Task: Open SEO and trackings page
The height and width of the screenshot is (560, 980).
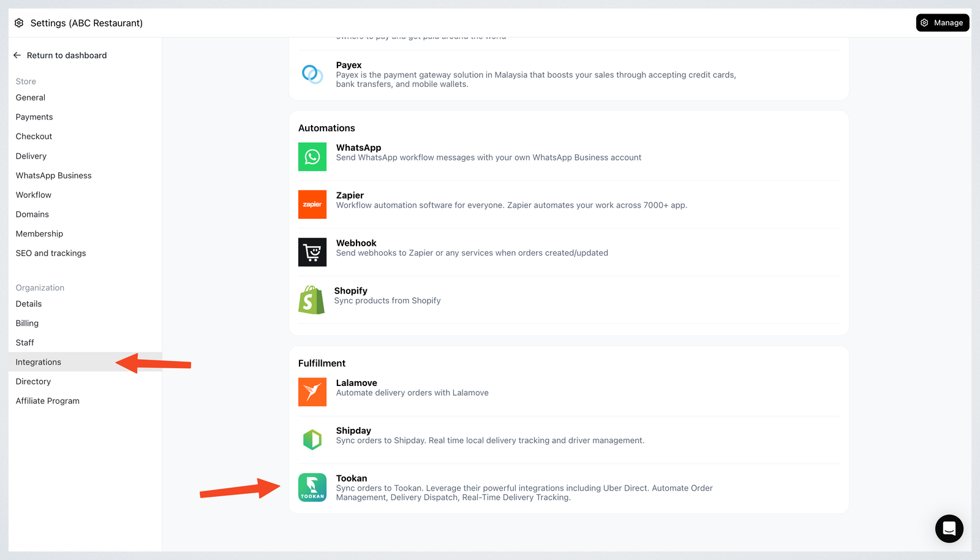Action: (x=51, y=253)
